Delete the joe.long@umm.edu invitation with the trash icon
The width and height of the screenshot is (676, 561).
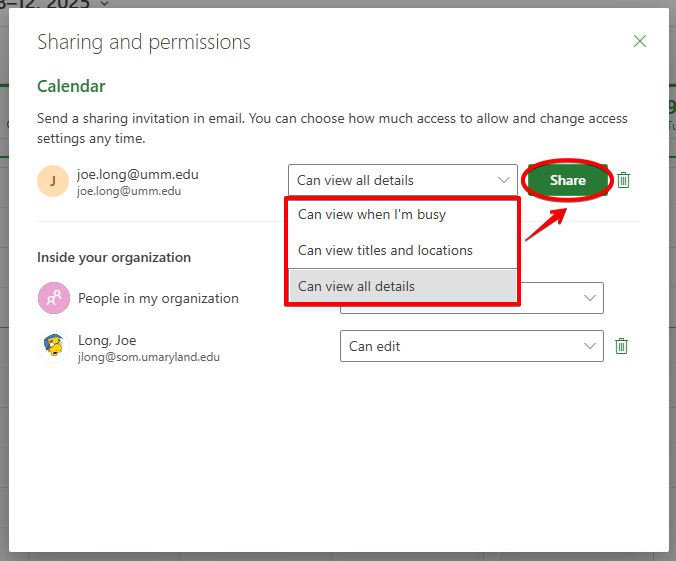tap(624, 180)
